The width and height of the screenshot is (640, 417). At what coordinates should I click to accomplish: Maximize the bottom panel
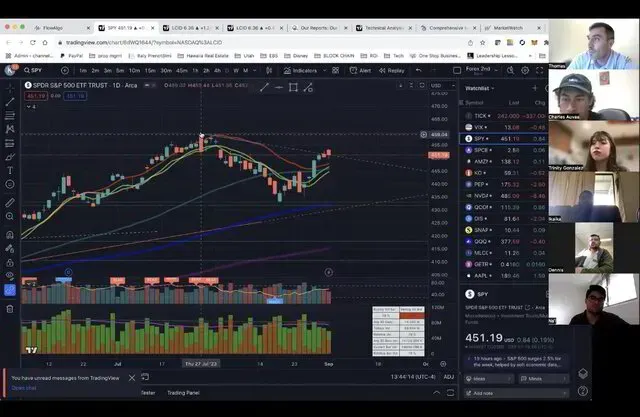coord(450,393)
